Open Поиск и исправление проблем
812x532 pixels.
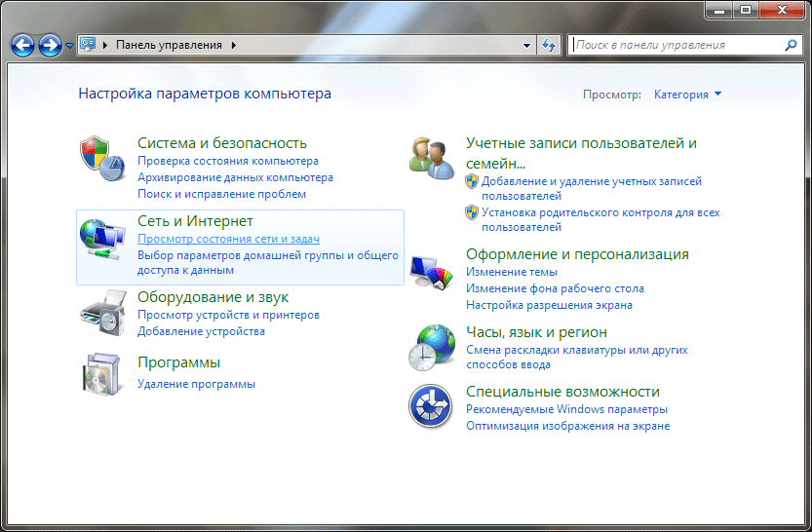[x=221, y=194]
